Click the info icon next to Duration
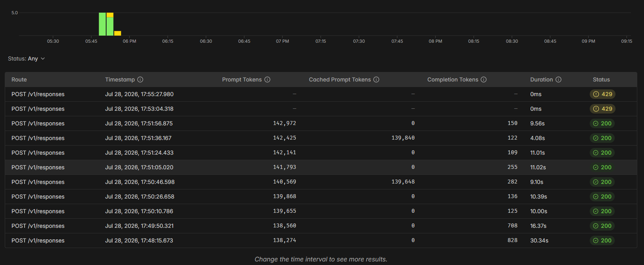Image resolution: width=644 pixels, height=265 pixels. coord(558,79)
